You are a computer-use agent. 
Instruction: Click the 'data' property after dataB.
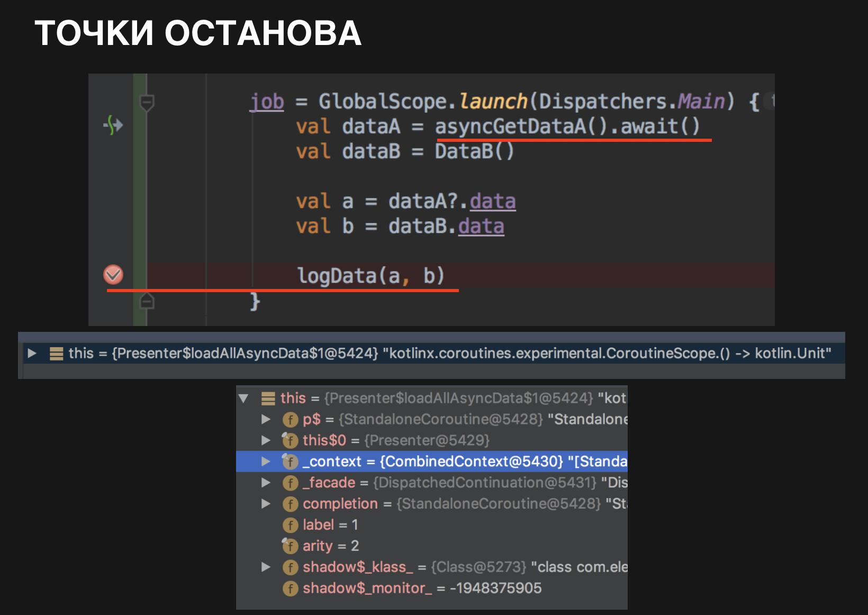pyautogui.click(x=481, y=226)
